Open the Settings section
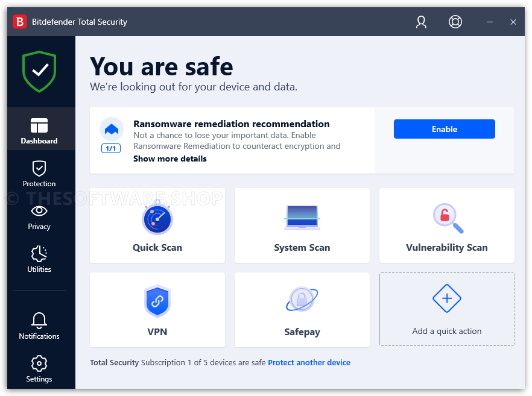The height and width of the screenshot is (396, 532). click(39, 369)
